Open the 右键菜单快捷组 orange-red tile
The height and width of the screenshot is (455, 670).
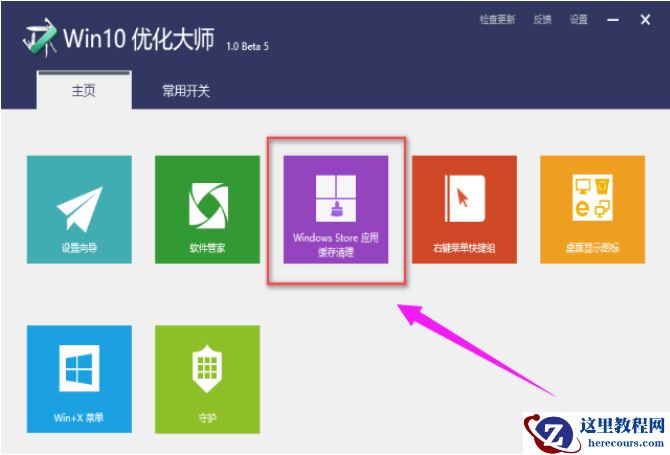(x=464, y=209)
